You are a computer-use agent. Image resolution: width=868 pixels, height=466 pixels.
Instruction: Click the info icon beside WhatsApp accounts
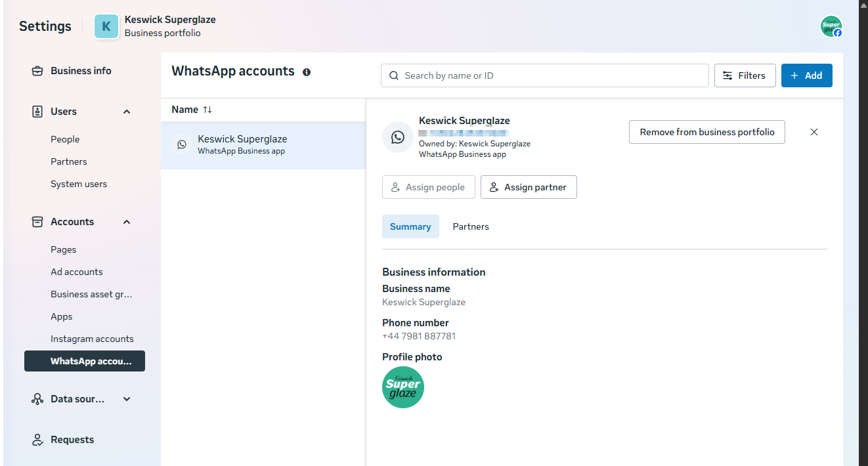(x=307, y=72)
